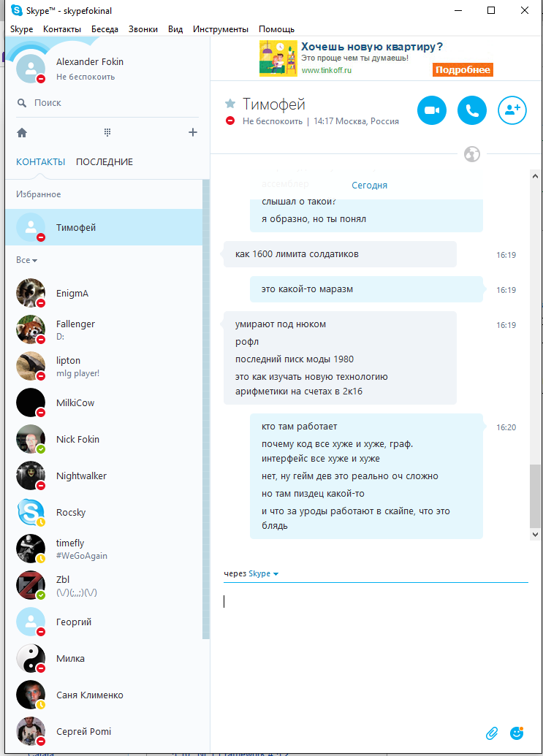Open the emoticon picker
The width and height of the screenshot is (543, 756).
517,733
